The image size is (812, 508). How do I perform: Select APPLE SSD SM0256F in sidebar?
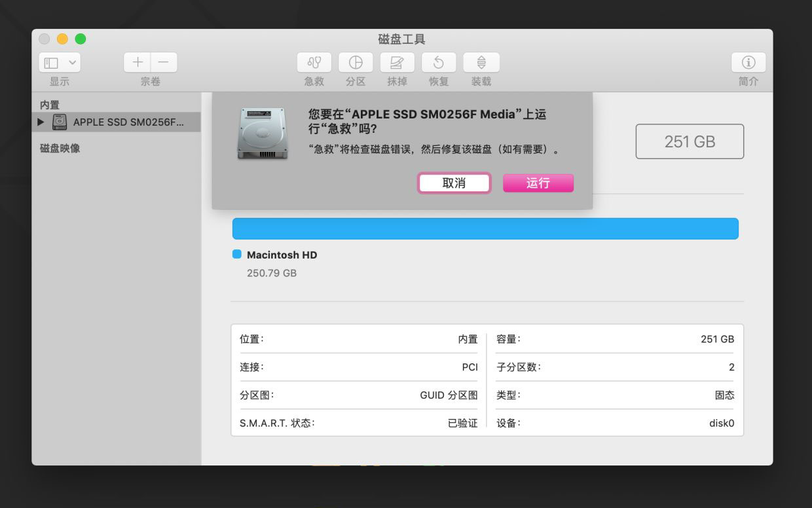[117, 122]
